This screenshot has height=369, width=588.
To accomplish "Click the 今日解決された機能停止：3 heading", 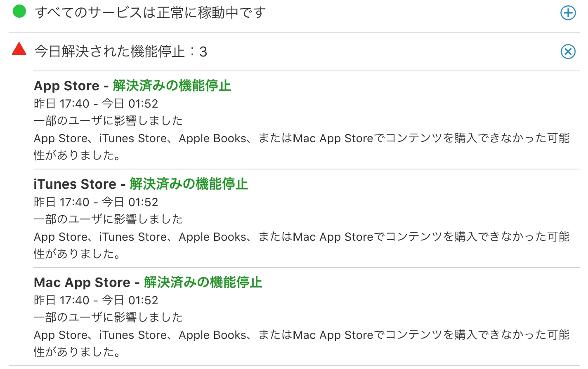I will coord(120,52).
